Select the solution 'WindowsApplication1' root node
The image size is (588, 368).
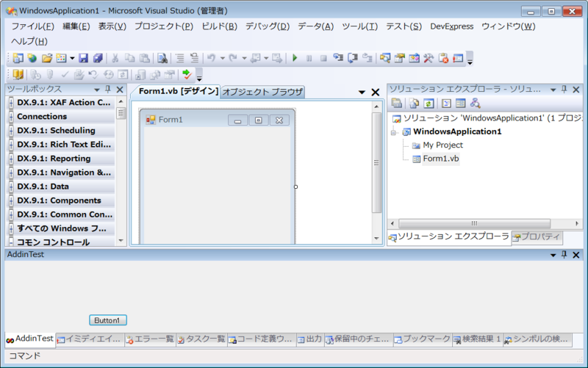click(491, 118)
